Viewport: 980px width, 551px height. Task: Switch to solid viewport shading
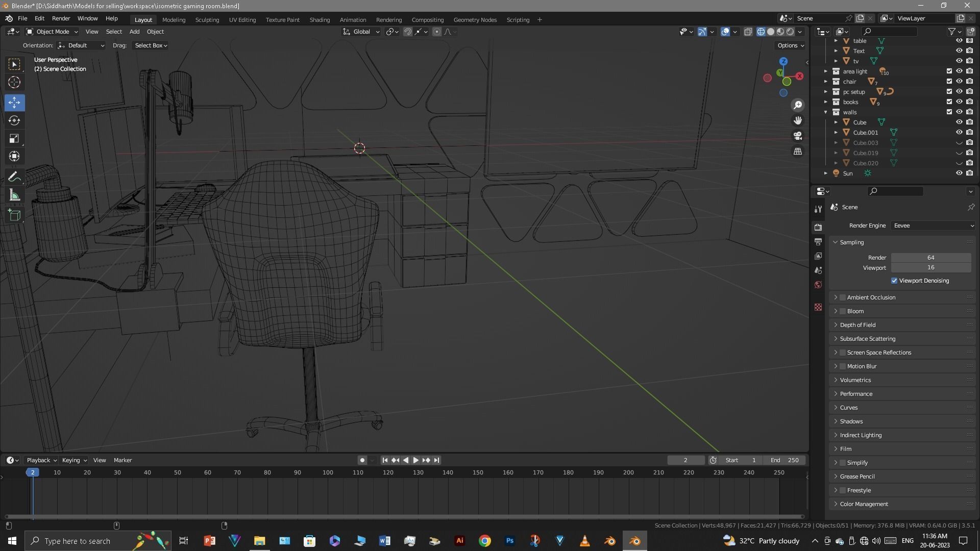[771, 32]
